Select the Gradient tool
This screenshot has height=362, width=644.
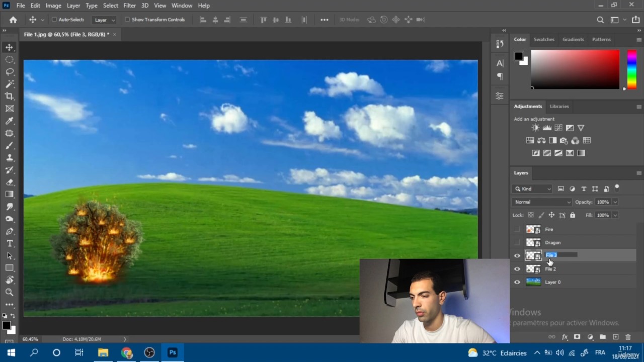tap(10, 194)
